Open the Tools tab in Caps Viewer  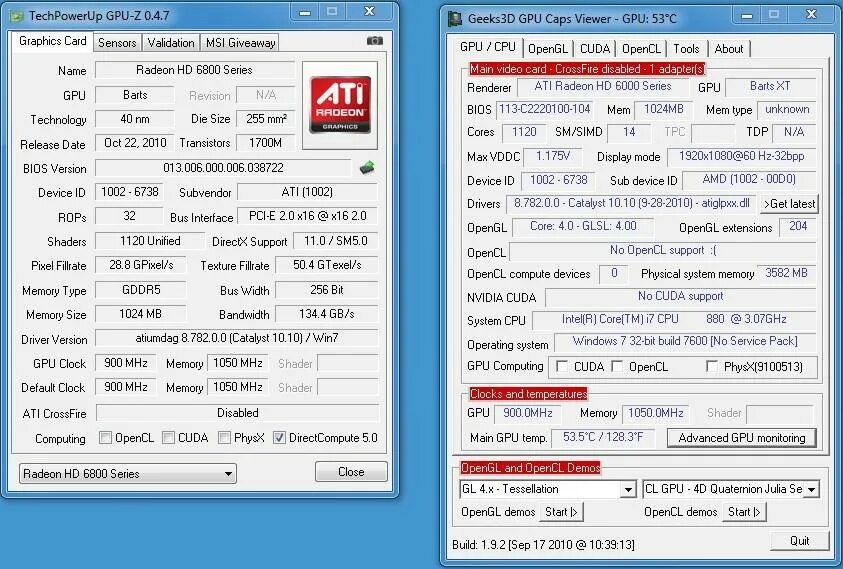click(687, 49)
